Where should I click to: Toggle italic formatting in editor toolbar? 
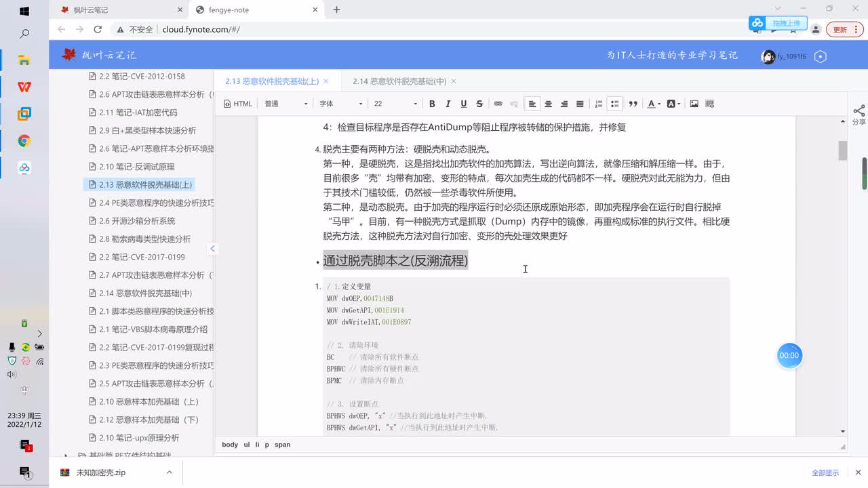click(448, 104)
